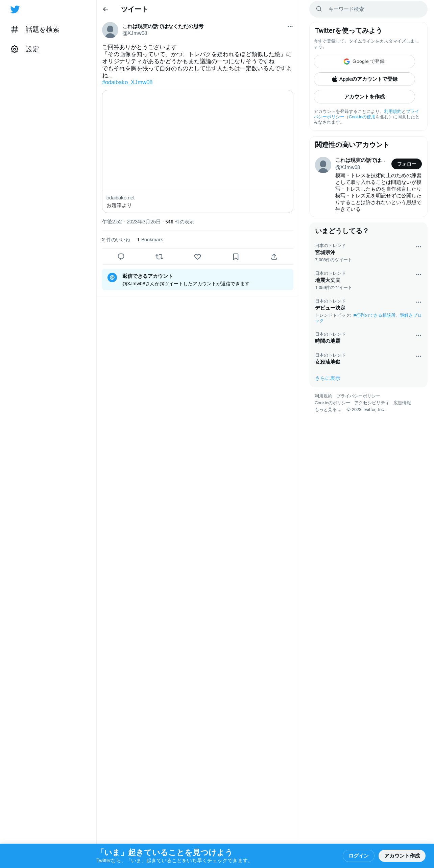This screenshot has width=434, height=868.
Task: Open more options for 女殺油地獄 trend
Action: tap(418, 356)
